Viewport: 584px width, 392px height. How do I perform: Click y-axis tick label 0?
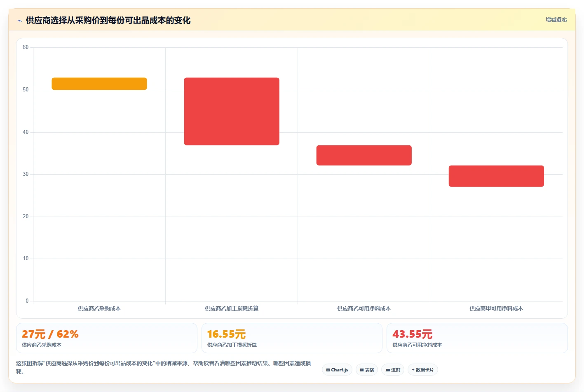pos(27,301)
